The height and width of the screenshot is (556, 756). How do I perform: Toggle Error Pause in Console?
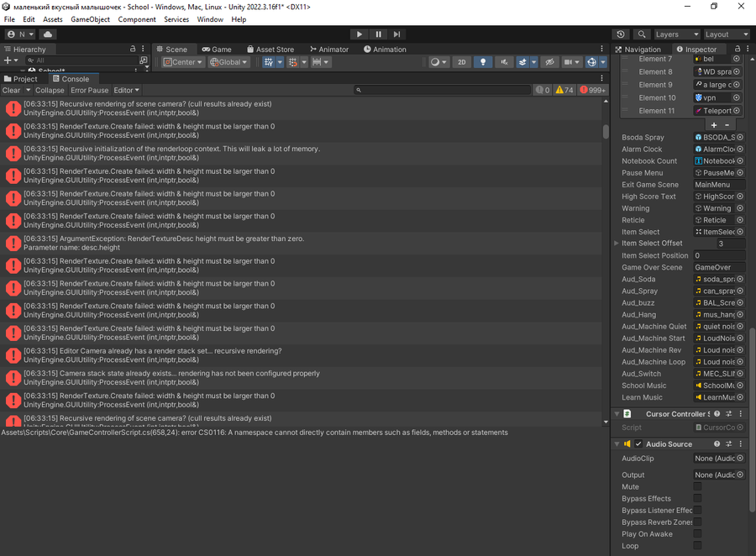point(90,90)
